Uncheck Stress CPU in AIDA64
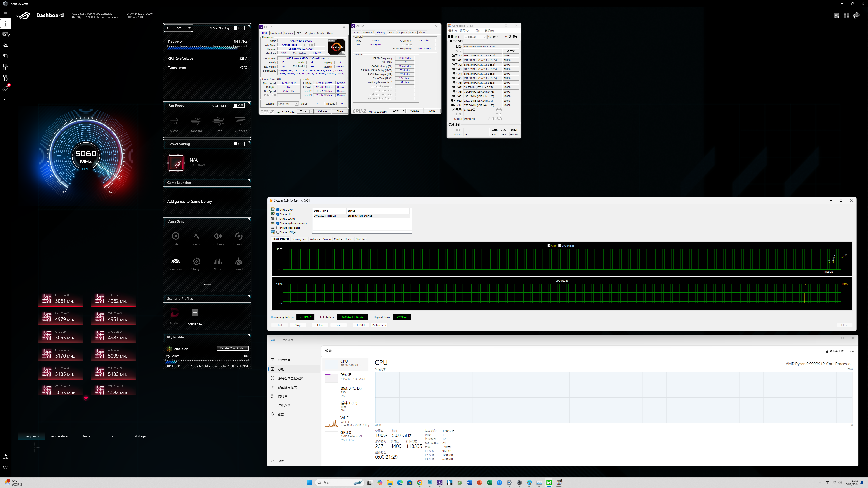Image resolution: width=868 pixels, height=488 pixels. [278, 209]
